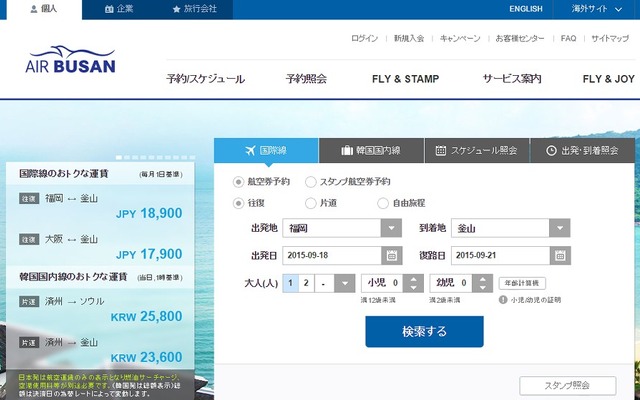Open the 新規入会 link

[x=409, y=38]
